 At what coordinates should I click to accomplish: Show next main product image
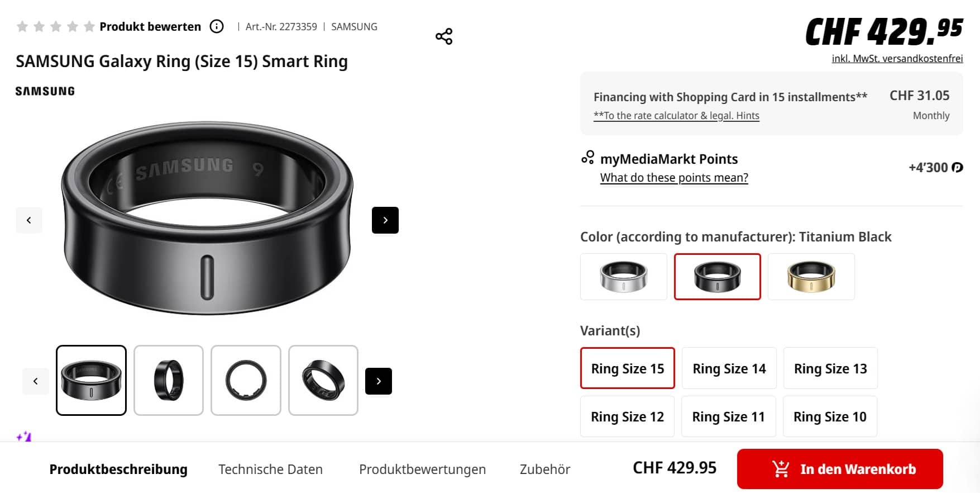tap(385, 220)
